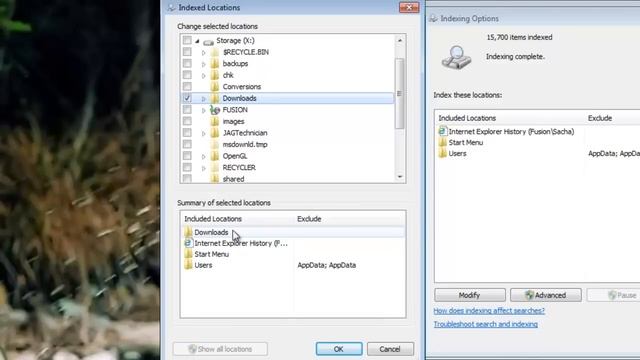Click the shared folder icon
This screenshot has height=360, width=640.
pos(215,178)
